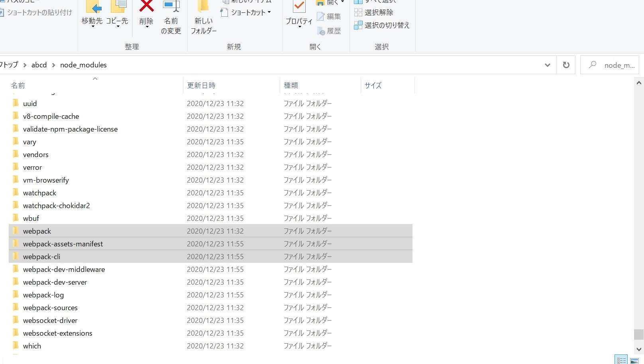Click Rename (名前の変更) button

click(171, 18)
